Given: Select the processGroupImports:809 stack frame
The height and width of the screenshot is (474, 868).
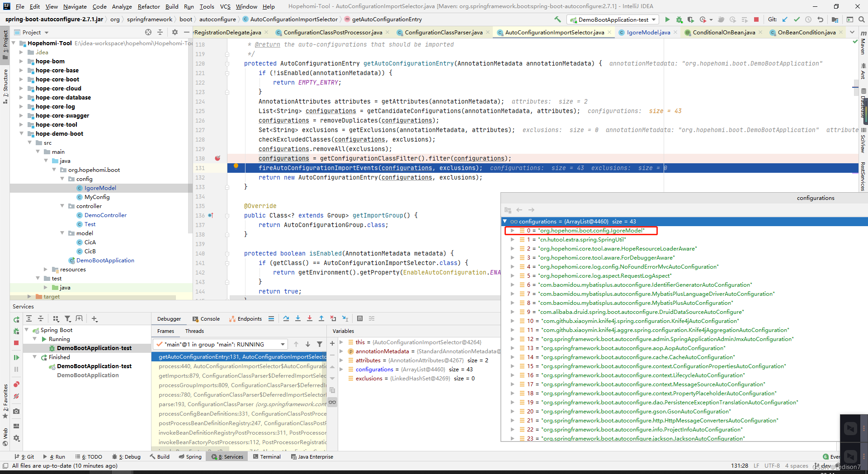Looking at the screenshot, I should pyautogui.click(x=242, y=385).
